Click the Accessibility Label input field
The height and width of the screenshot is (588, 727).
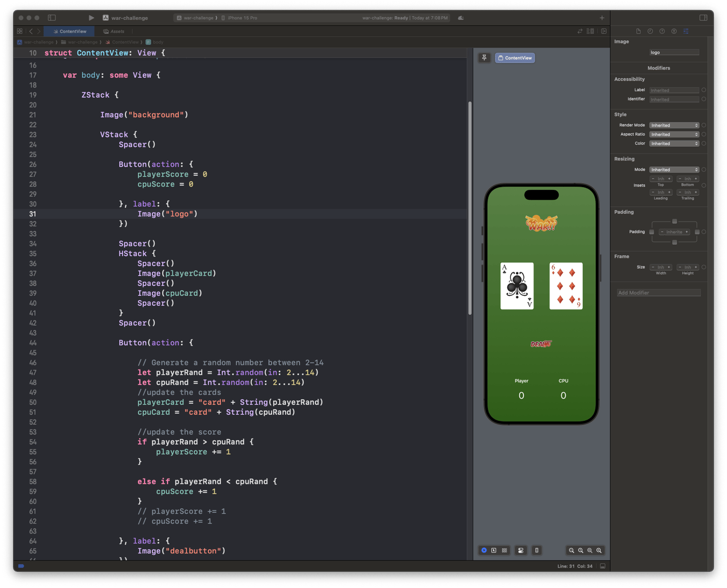(674, 90)
